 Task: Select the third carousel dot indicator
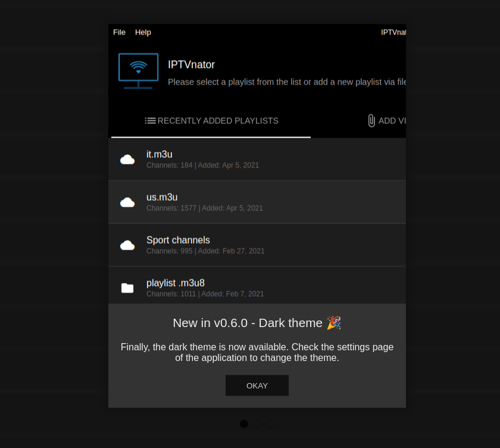(x=270, y=424)
